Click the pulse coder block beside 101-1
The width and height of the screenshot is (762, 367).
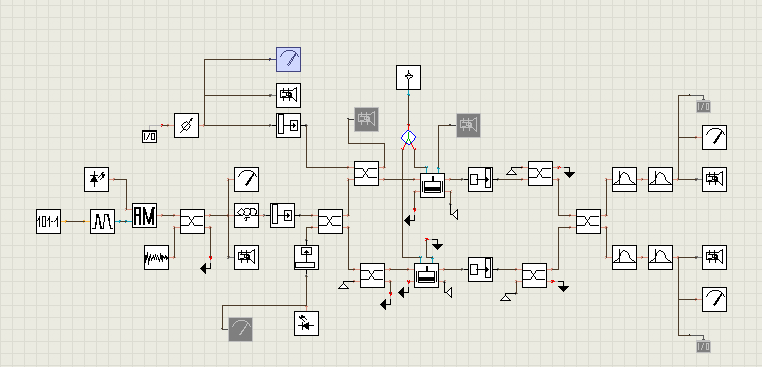point(103,222)
